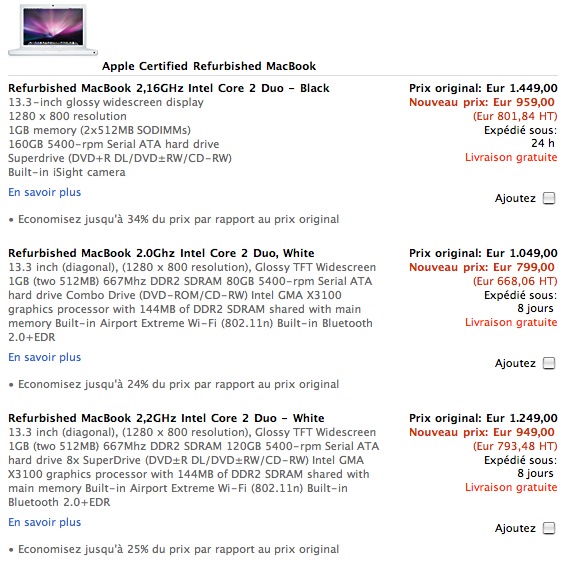Click the Nouveau prix Eur 799,00 text
Screen dimensions: 568x566
[482, 267]
